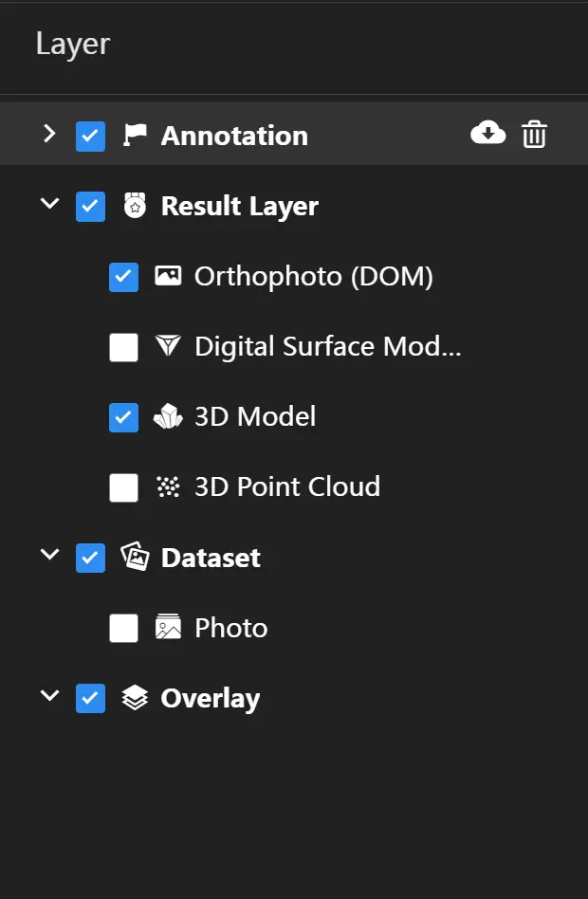The height and width of the screenshot is (899, 588).
Task: Click the Orthophoto image icon
Action: (x=168, y=276)
